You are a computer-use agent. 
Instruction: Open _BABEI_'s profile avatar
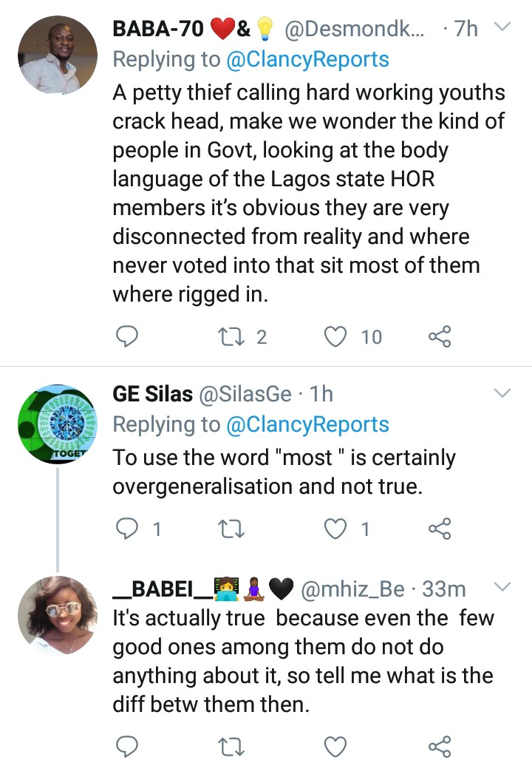[58, 615]
